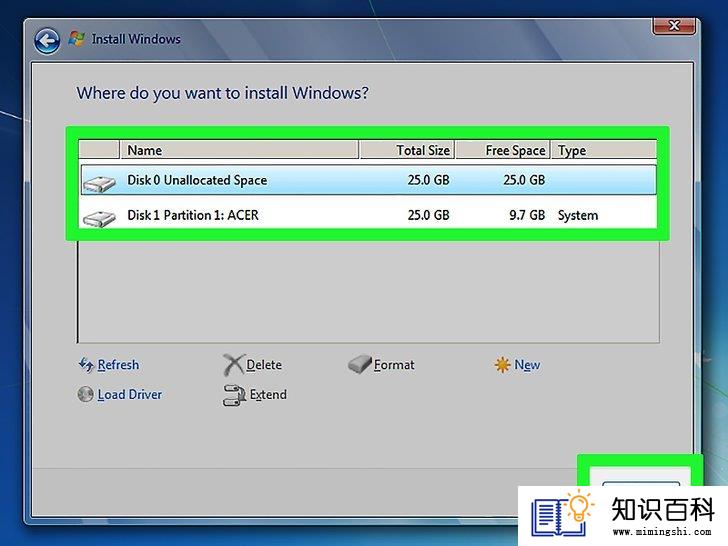The width and height of the screenshot is (728, 546).
Task: Choose the Format partition link
Action: [394, 365]
